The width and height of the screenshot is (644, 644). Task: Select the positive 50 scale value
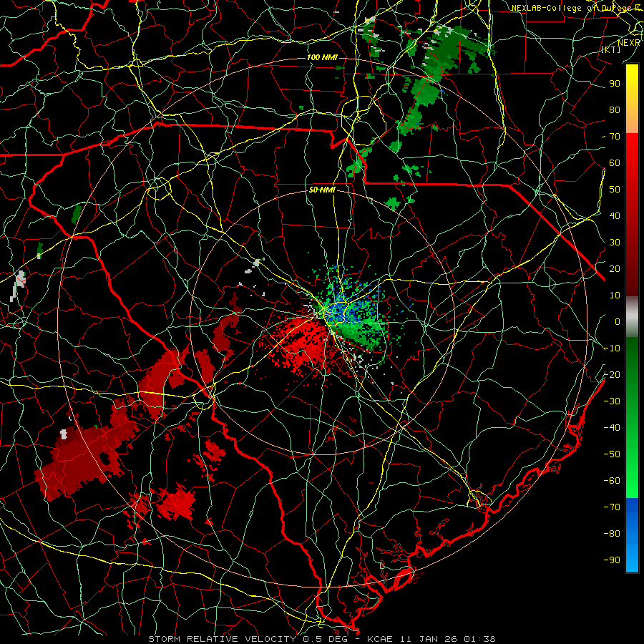point(615,190)
